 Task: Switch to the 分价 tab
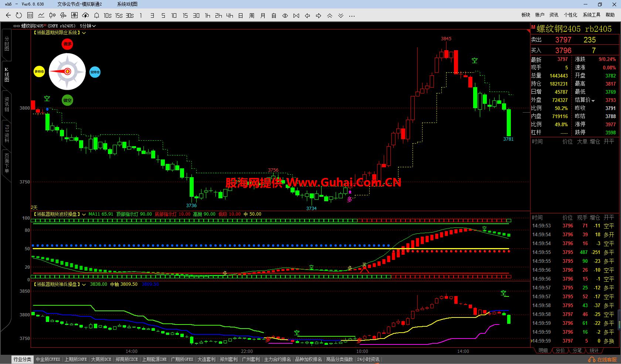click(x=560, y=350)
